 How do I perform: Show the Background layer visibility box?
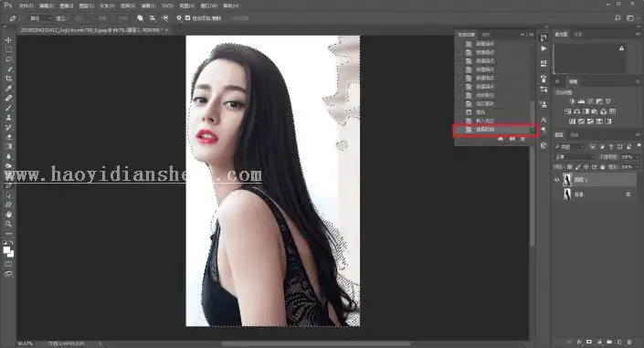(x=557, y=195)
